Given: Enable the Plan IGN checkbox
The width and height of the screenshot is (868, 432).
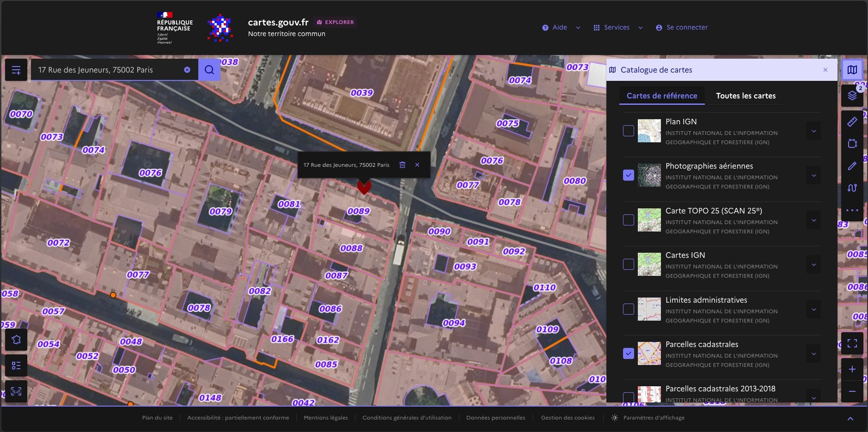Looking at the screenshot, I should [x=629, y=131].
